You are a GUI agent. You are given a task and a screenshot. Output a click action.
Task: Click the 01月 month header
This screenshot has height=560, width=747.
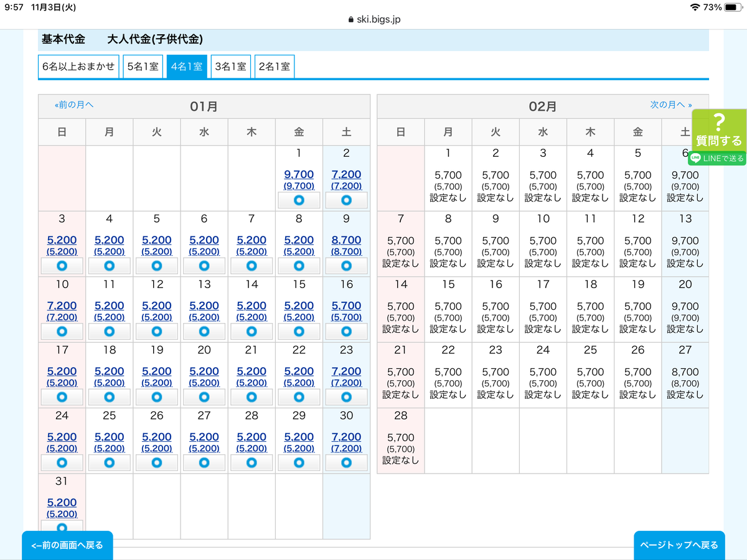tap(204, 106)
